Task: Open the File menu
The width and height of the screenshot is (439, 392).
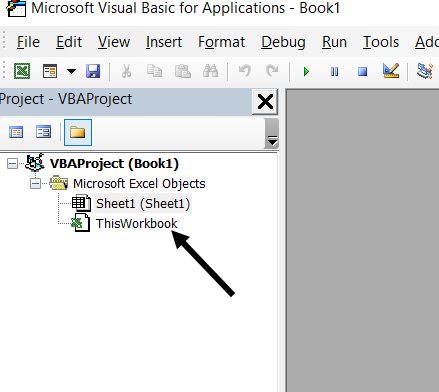Action: [x=28, y=42]
